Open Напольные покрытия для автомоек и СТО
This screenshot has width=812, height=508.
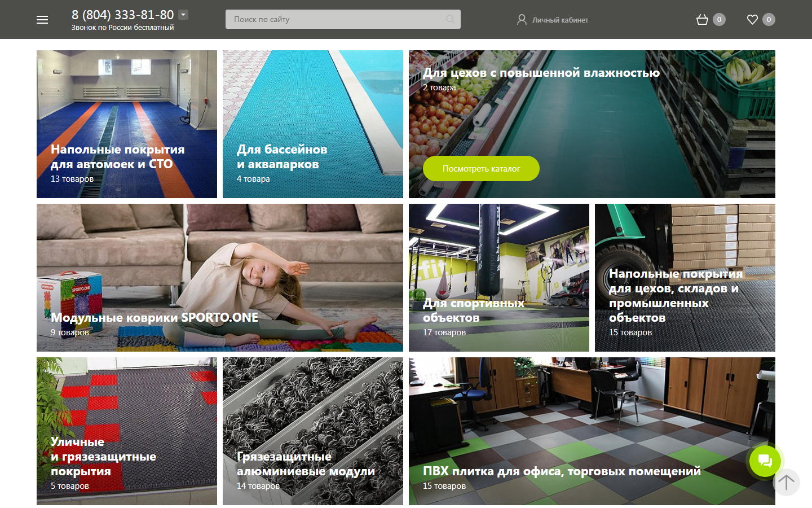(127, 124)
